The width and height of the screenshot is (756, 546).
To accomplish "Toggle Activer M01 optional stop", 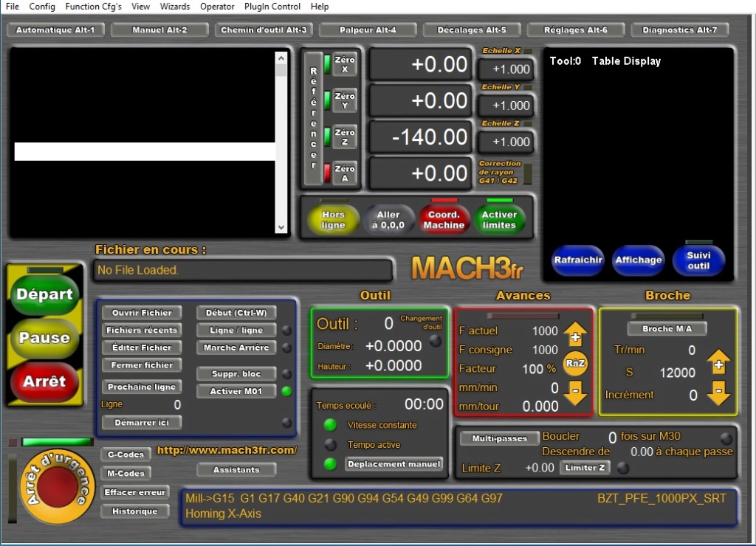I will point(236,391).
